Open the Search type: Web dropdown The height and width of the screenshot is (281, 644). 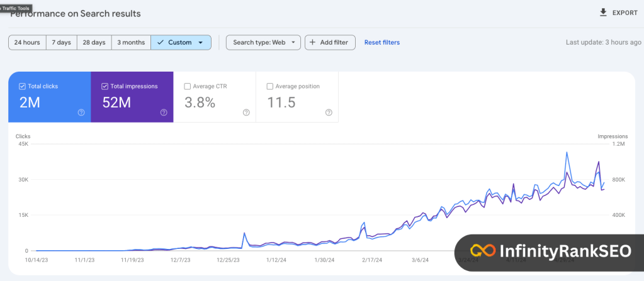point(263,43)
